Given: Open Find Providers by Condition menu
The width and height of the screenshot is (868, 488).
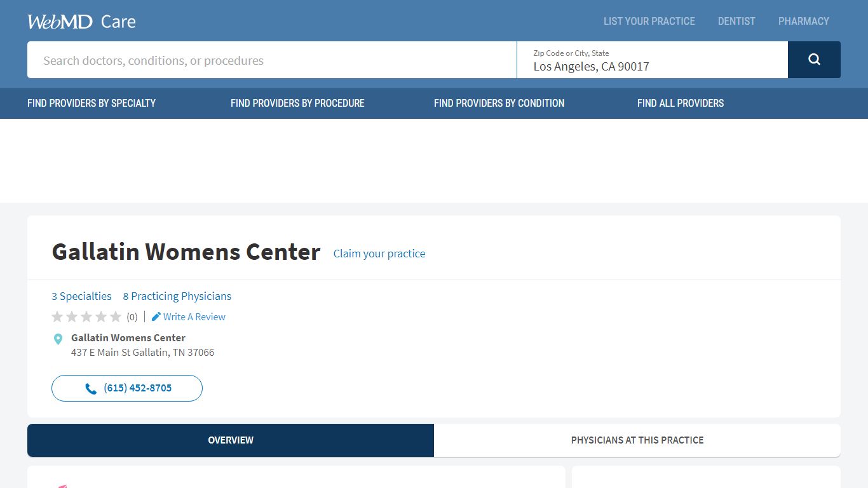Looking at the screenshot, I should 499,103.
